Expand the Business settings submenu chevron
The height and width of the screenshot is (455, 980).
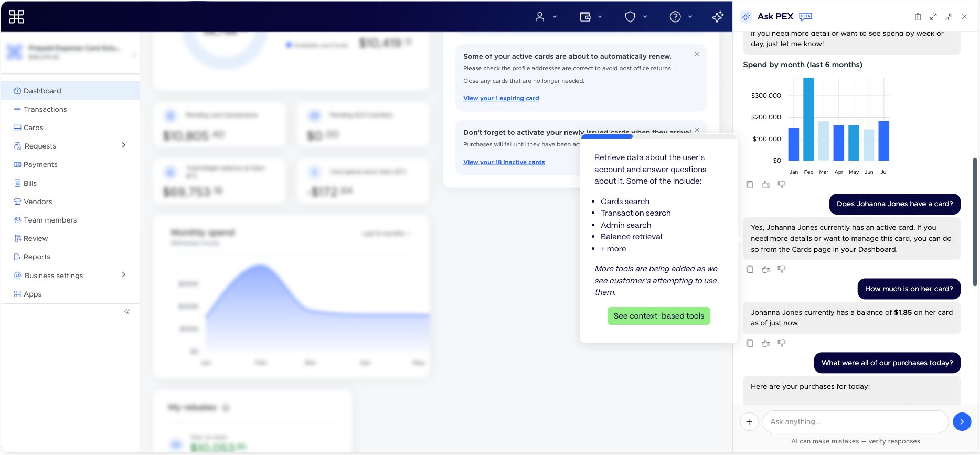pos(124,274)
